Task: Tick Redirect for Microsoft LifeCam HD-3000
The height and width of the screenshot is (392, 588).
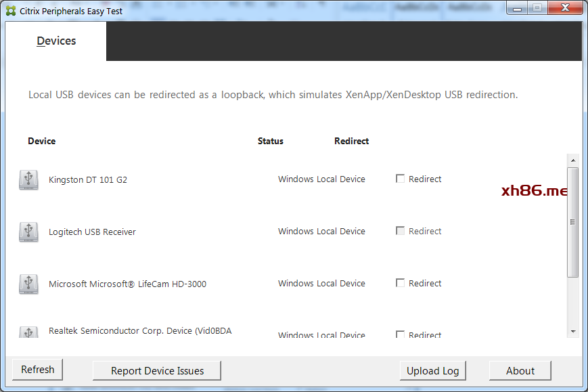Action: 400,283
